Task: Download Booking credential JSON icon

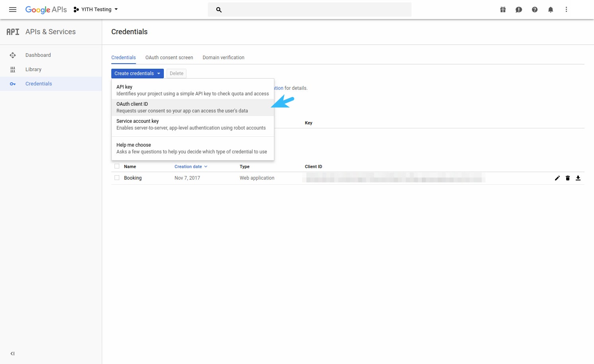Action: coord(578,178)
